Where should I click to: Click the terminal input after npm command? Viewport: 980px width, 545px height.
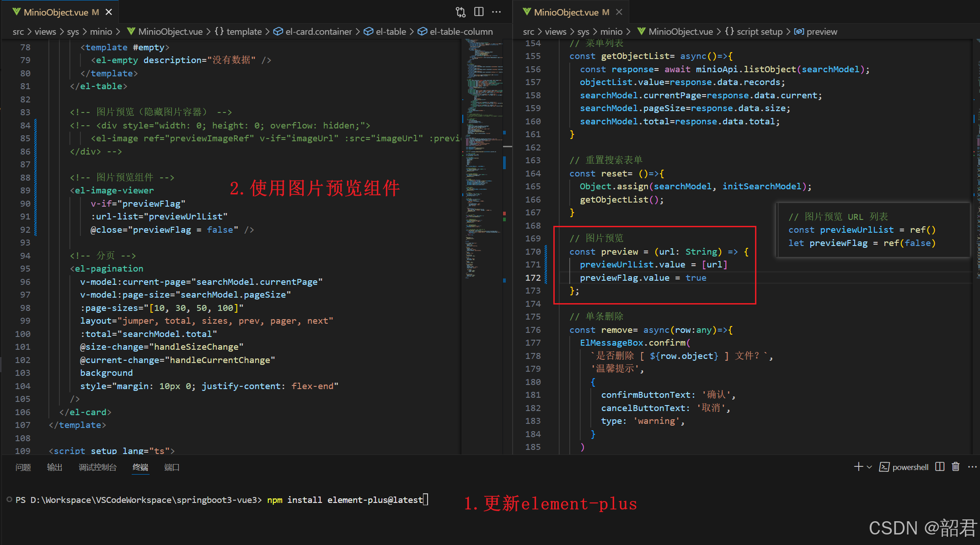(425, 500)
